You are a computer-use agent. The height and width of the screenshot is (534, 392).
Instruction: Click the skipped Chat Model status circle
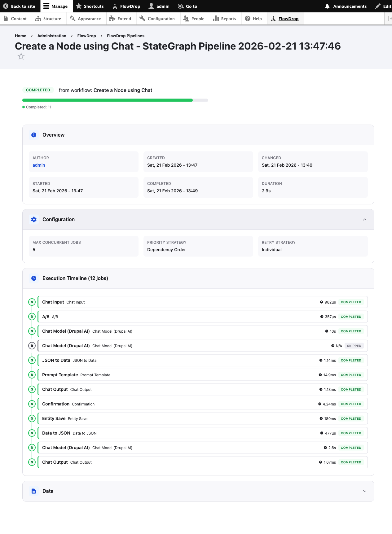click(x=32, y=346)
